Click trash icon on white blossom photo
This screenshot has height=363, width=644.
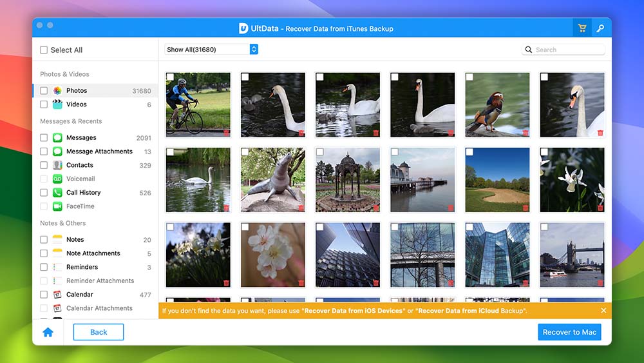301,283
